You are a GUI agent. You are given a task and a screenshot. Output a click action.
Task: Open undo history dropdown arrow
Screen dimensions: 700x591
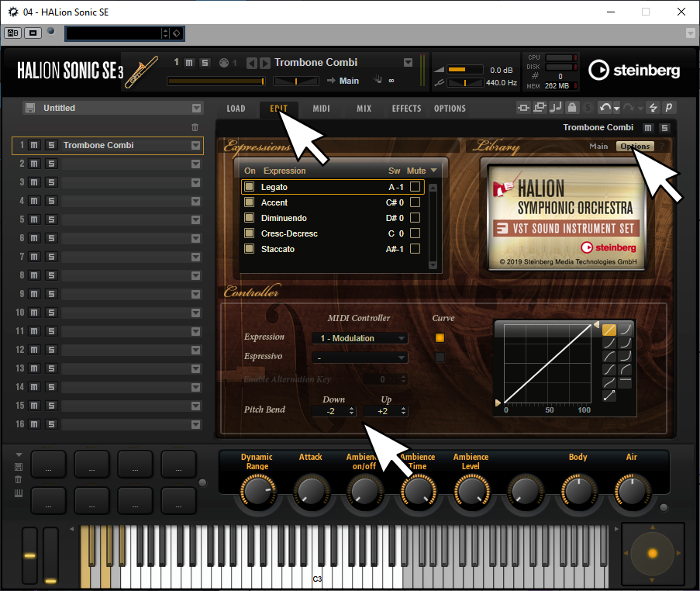coord(616,109)
